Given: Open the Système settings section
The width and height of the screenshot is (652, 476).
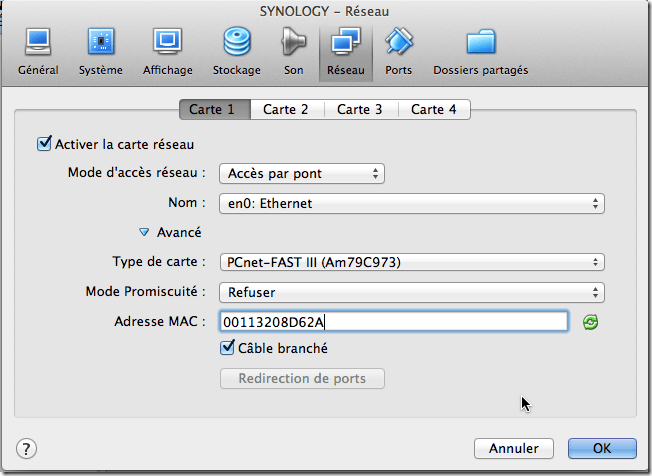Looking at the screenshot, I should [101, 52].
